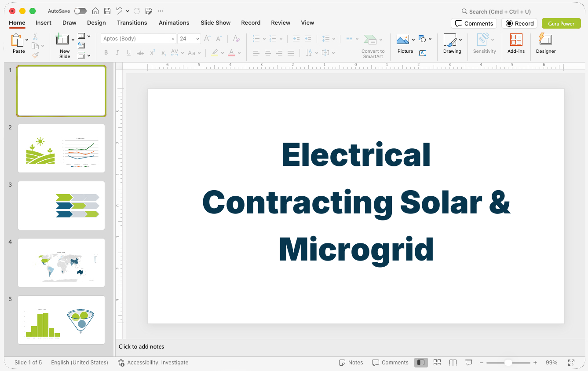Screen dimensions: 588x371
Task: Insert a Picture
Action: point(403,40)
